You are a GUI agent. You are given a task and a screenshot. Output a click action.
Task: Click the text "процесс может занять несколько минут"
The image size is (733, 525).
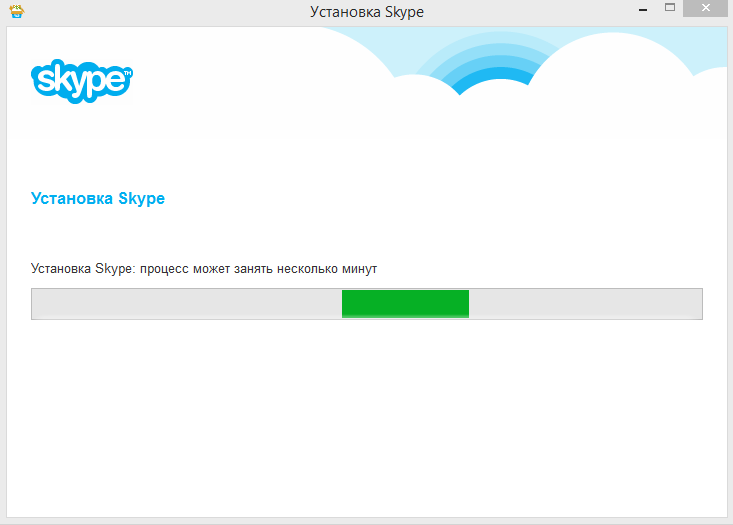tap(259, 269)
